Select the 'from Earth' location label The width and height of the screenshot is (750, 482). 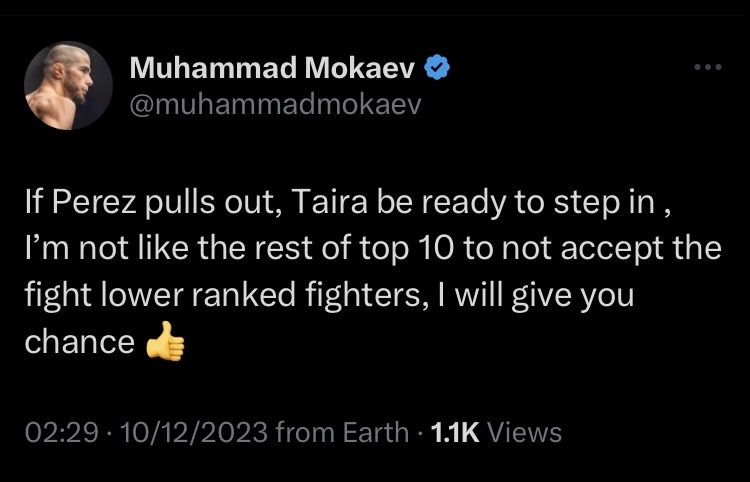click(342, 432)
